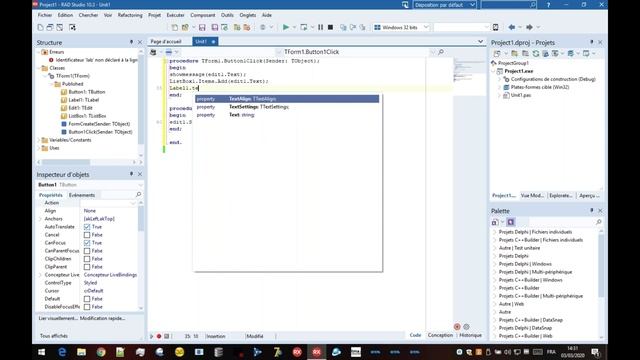Click the Lier visuellement... link
Viewport: 640px width, 360px height.
coord(58,318)
